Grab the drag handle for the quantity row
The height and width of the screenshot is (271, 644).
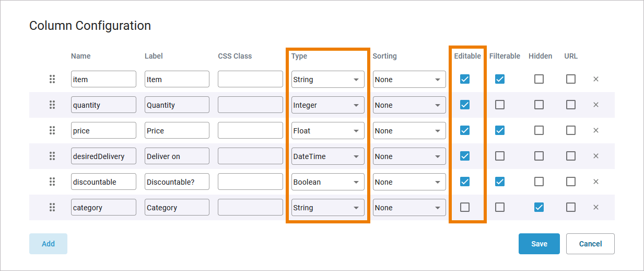tap(52, 105)
